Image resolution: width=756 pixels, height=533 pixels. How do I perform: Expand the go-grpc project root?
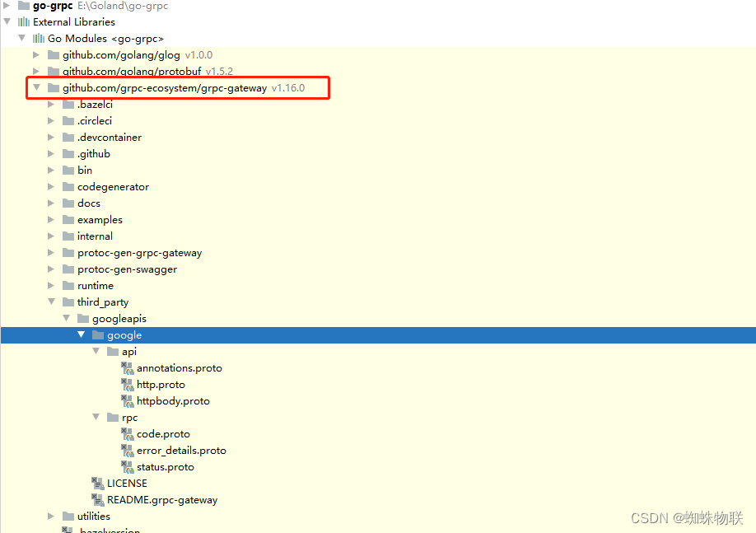(7, 5)
